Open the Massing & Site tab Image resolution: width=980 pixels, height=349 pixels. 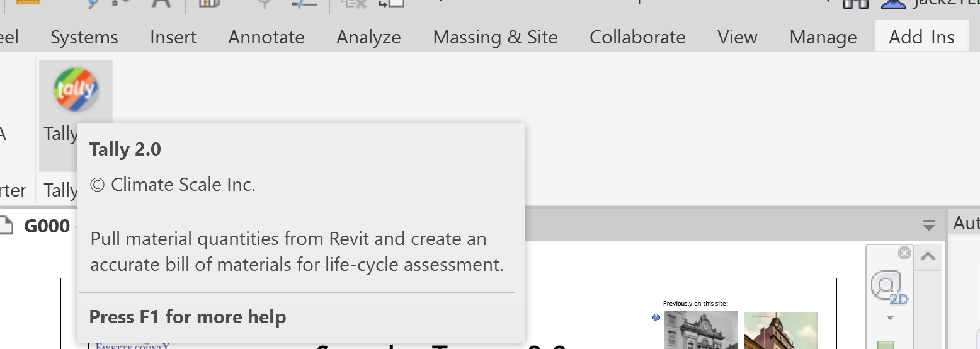[495, 37]
